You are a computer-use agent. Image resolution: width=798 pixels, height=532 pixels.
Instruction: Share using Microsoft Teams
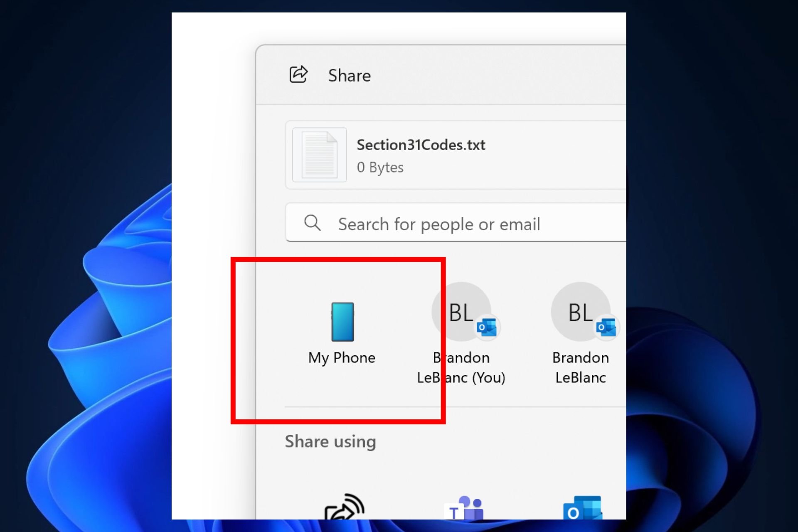pyautogui.click(x=464, y=507)
